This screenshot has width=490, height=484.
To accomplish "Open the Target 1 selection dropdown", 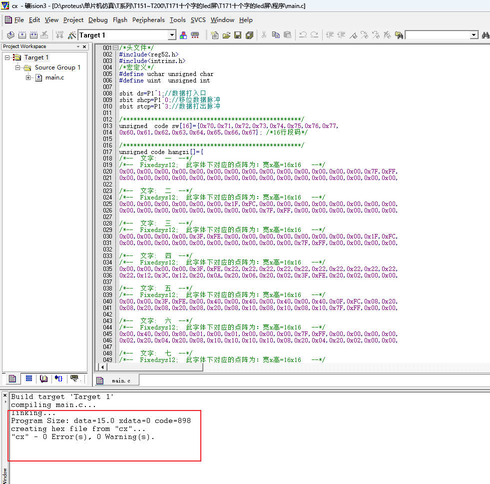I will point(172,35).
